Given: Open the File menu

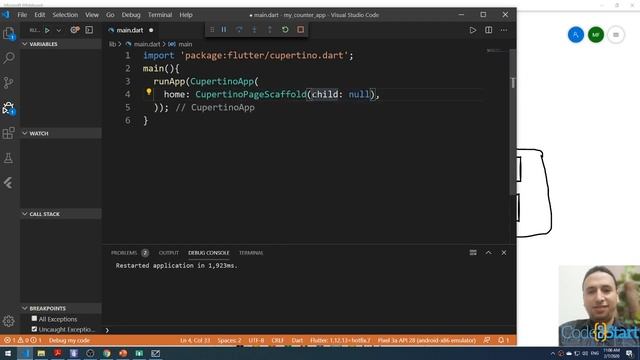Looking at the screenshot, I should click(x=22, y=15).
